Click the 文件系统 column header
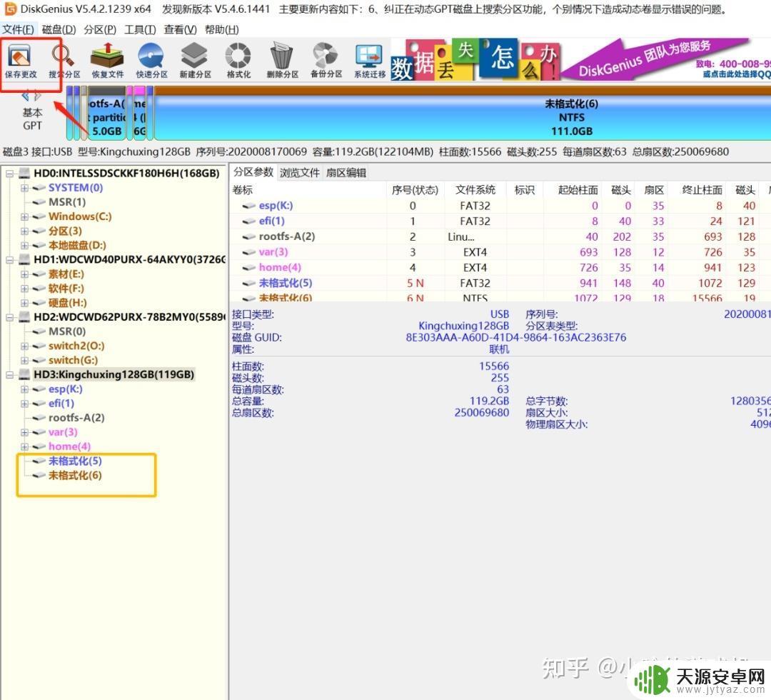The height and width of the screenshot is (700, 771). (x=475, y=190)
